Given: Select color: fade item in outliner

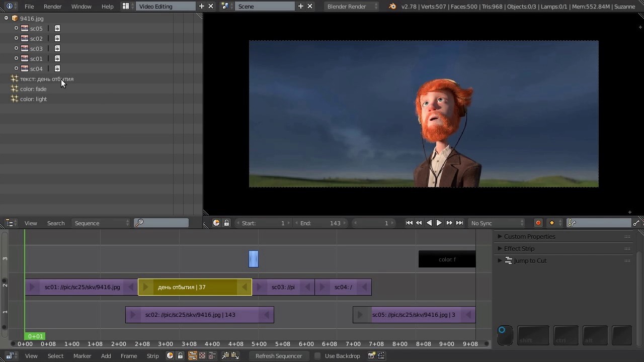Looking at the screenshot, I should [x=33, y=89].
